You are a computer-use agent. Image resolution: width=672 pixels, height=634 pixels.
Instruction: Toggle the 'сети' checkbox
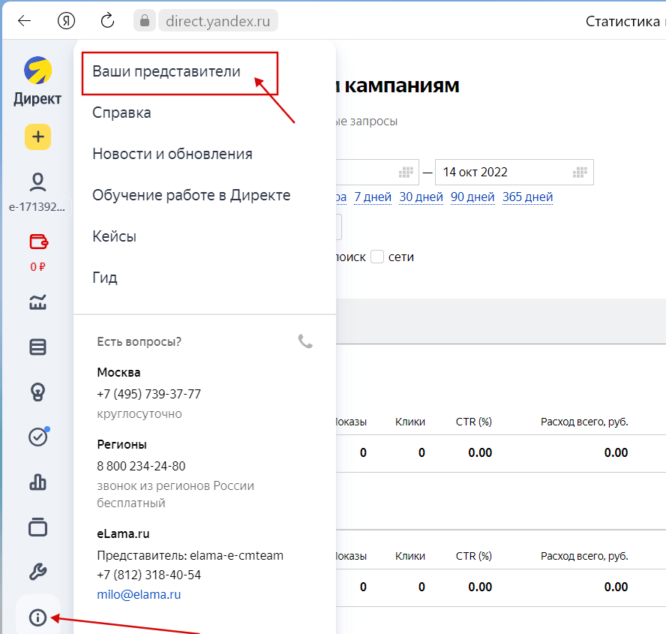[377, 257]
